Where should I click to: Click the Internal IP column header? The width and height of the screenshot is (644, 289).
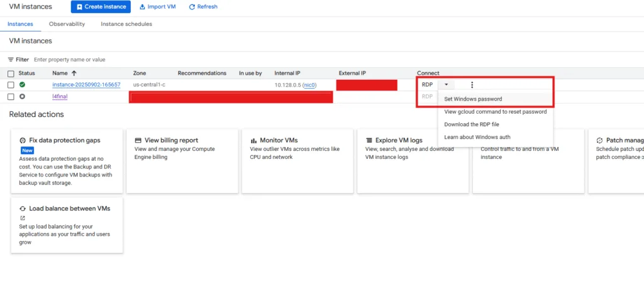(287, 73)
